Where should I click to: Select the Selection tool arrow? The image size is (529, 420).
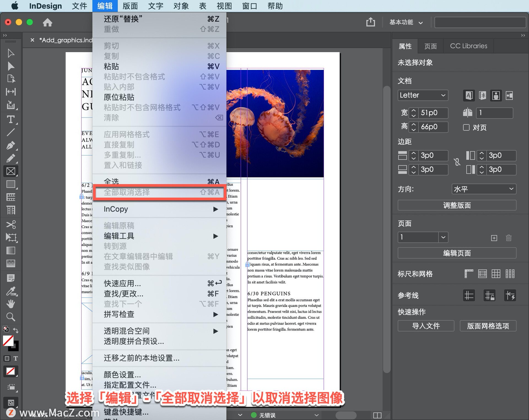tap(10, 53)
